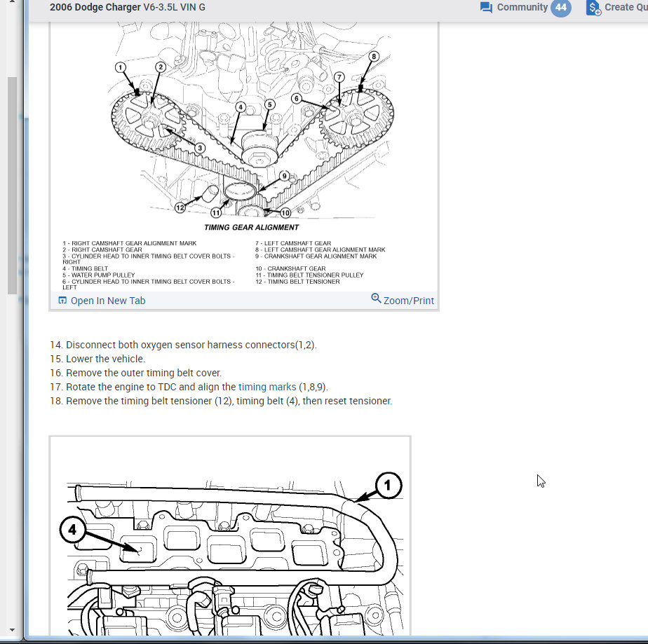Click the oxygen sensor harness diagram image
Viewport: 648px width, 644px height.
(x=230, y=537)
